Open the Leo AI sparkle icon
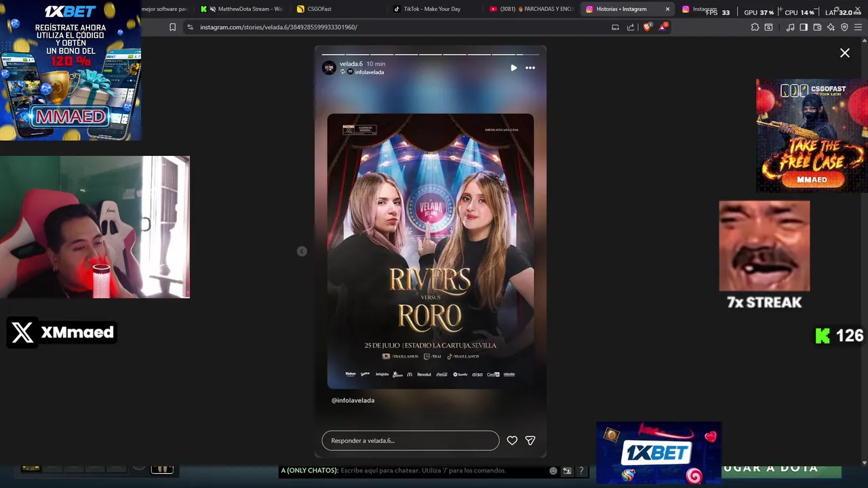Screen dimensions: 868x488 pos(831,27)
